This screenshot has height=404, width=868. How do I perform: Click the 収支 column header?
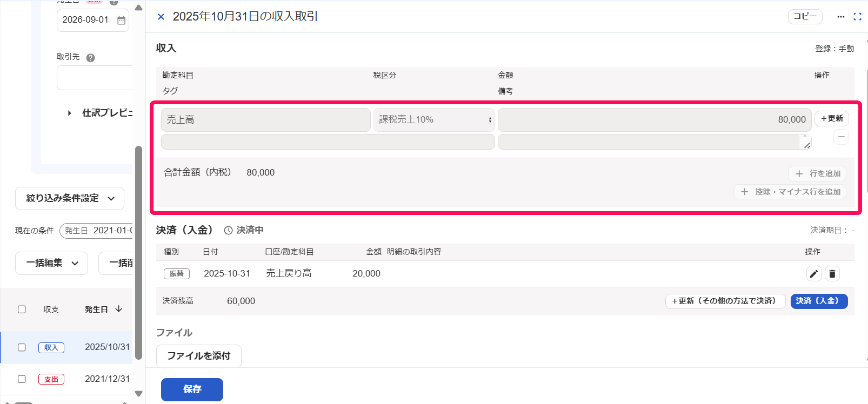pyautogui.click(x=51, y=309)
